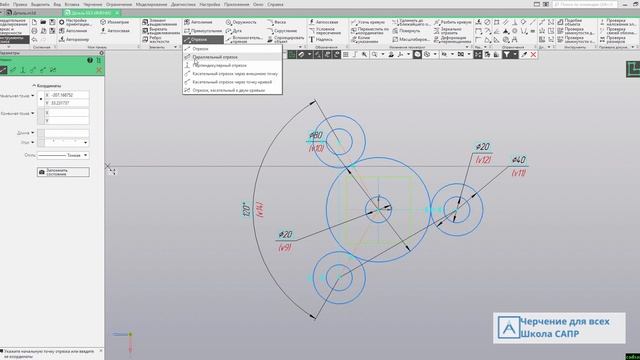This screenshot has height=360, width=640.
Task: Select Вспомогательная прямая tool
Action: (x=244, y=40)
